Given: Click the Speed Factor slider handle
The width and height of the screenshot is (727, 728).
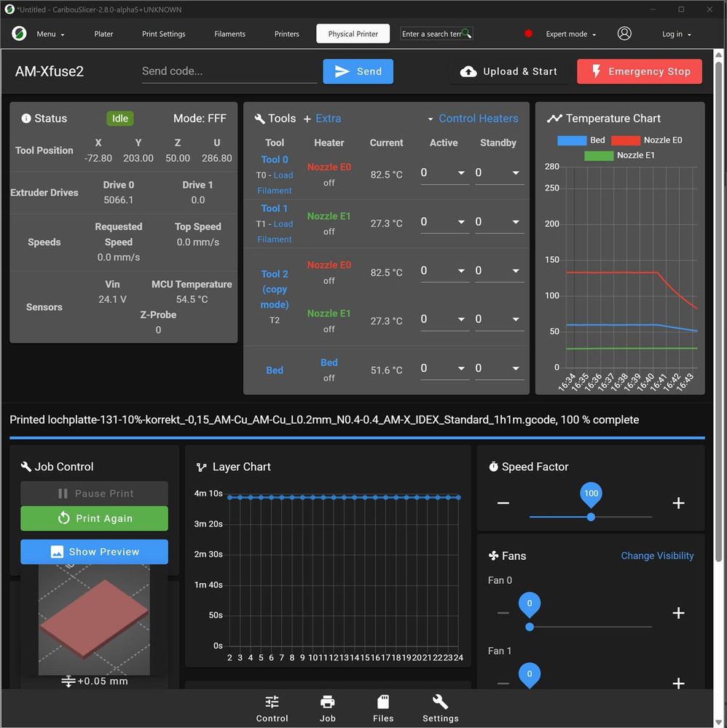Looking at the screenshot, I should (591, 517).
